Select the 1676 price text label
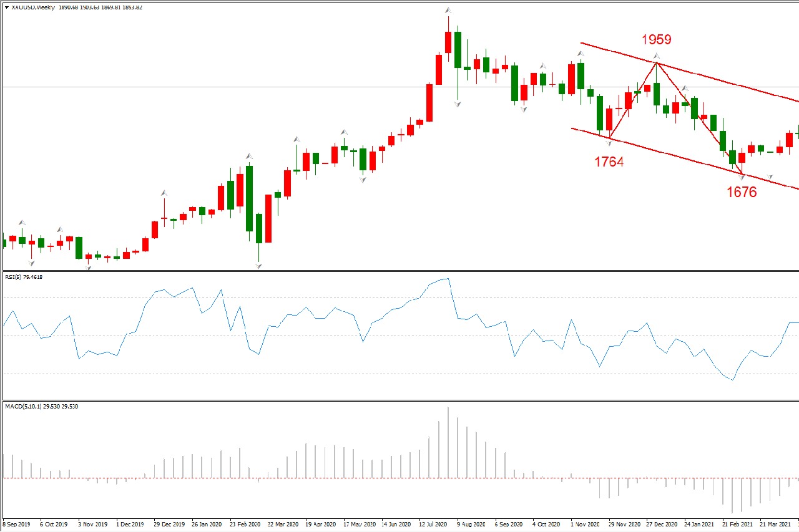Viewport: 799px width, 532px height. click(742, 193)
